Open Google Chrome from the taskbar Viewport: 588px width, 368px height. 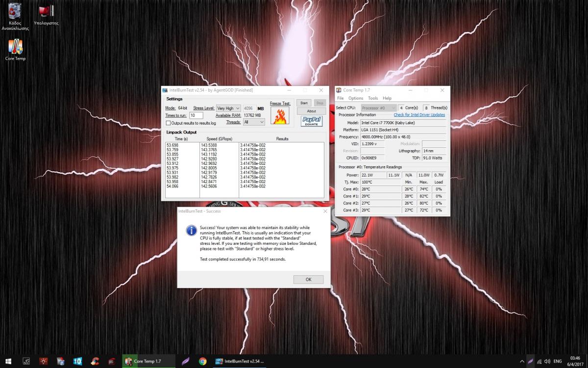click(202, 361)
